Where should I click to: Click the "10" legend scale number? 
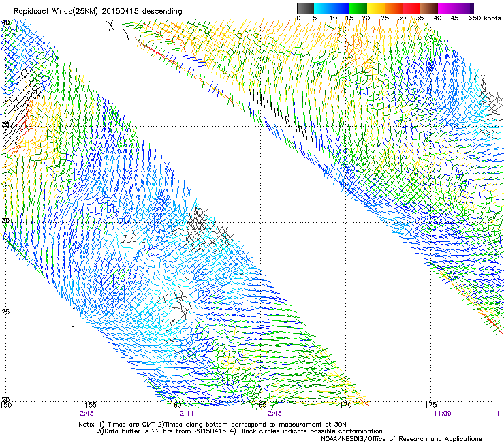(x=333, y=18)
